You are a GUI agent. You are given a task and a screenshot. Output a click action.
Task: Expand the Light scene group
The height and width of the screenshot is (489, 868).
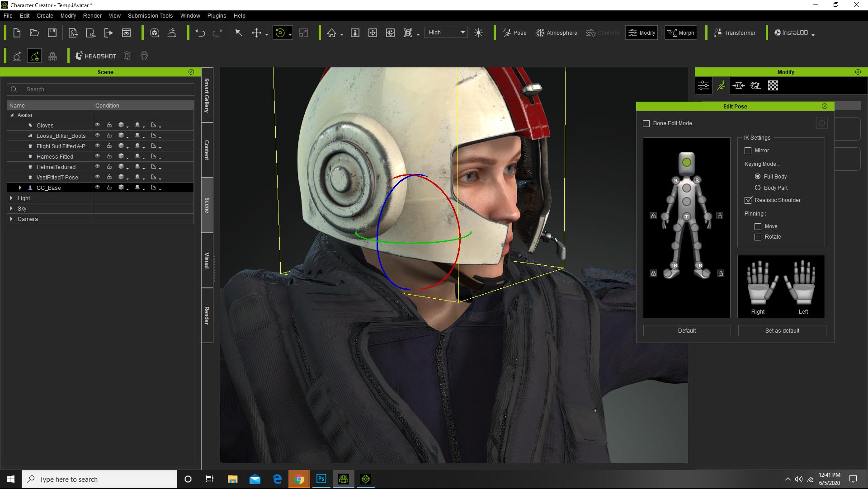click(x=11, y=198)
